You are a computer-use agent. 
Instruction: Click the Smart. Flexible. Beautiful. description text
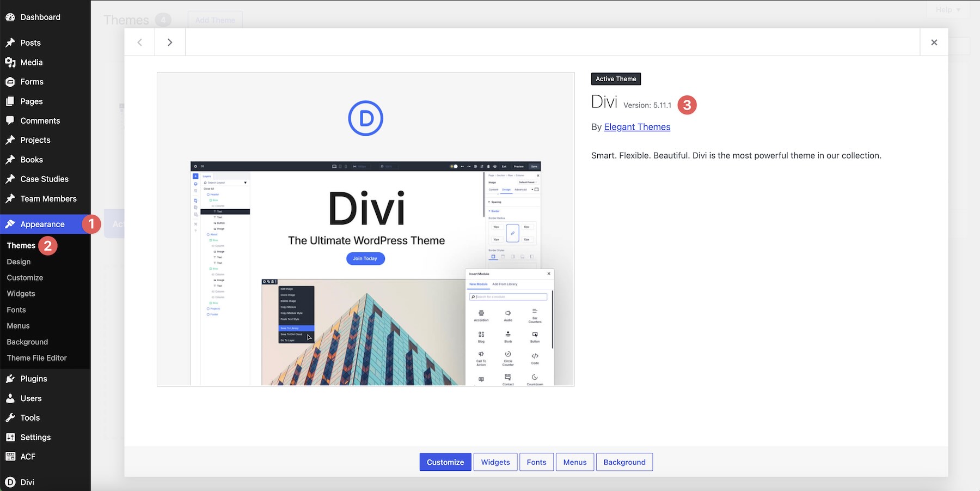[736, 155]
